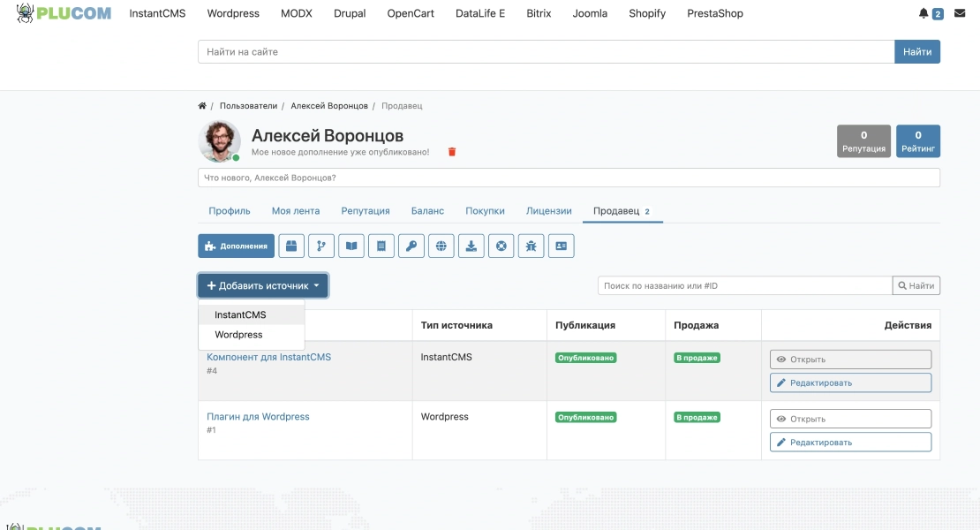Open the Компонент для InstantCMS link
The height and width of the screenshot is (530, 980).
(x=268, y=357)
